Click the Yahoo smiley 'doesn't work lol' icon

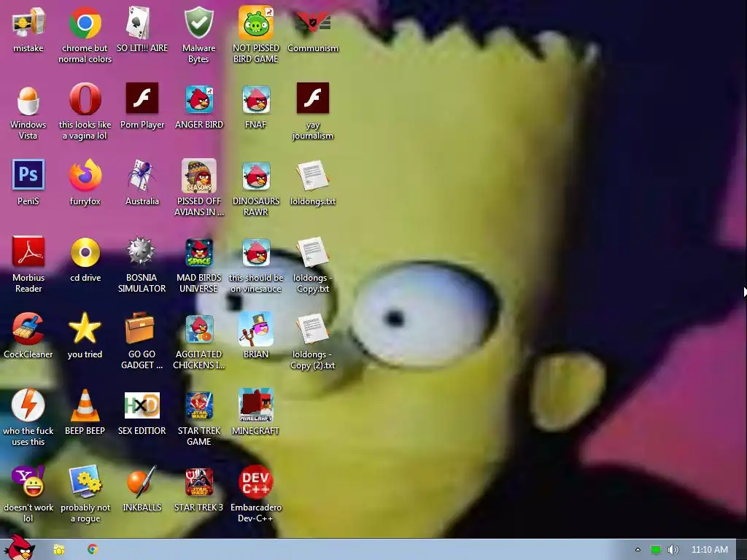click(28, 481)
